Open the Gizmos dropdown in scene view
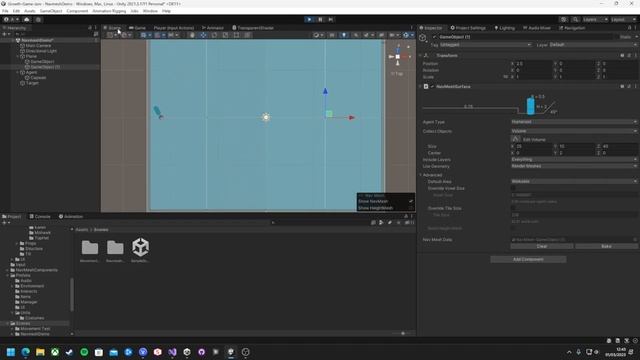The height and width of the screenshot is (360, 640). pyautogui.click(x=412, y=35)
